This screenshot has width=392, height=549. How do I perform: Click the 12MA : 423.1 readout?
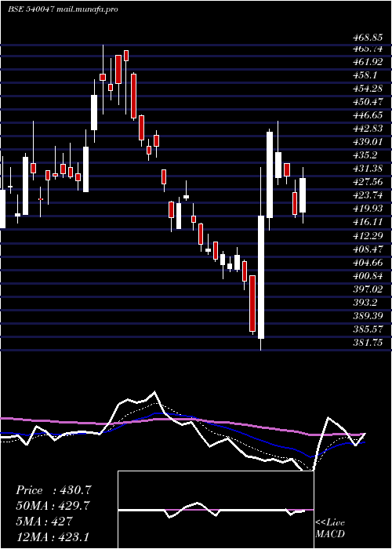53,536
